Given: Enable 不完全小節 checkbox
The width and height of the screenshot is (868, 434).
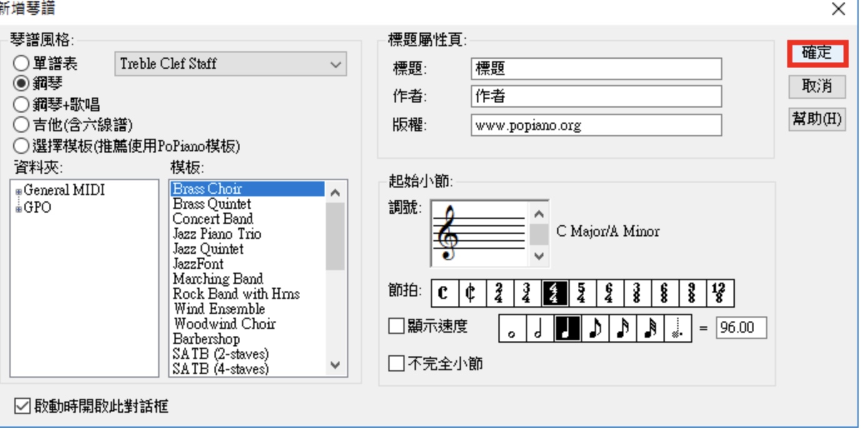Looking at the screenshot, I should (x=396, y=363).
